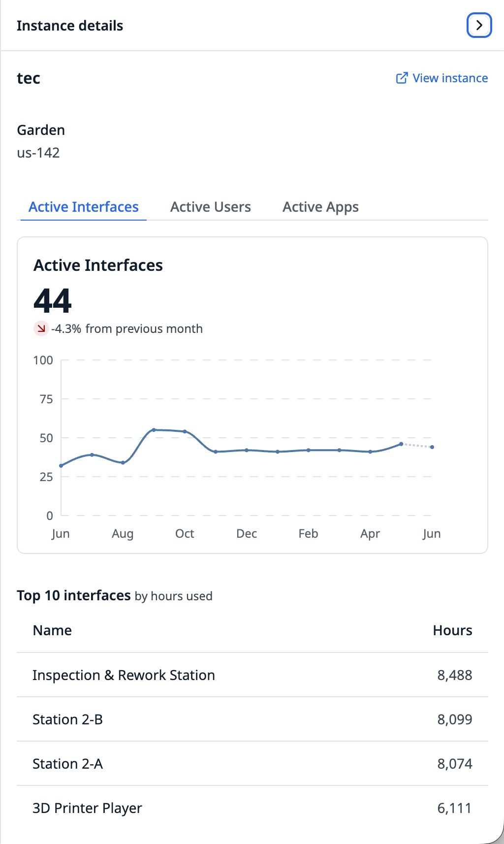Screen dimensions: 504x844
Task: Select the 'Station 2-A' row name
Action: [x=67, y=764]
